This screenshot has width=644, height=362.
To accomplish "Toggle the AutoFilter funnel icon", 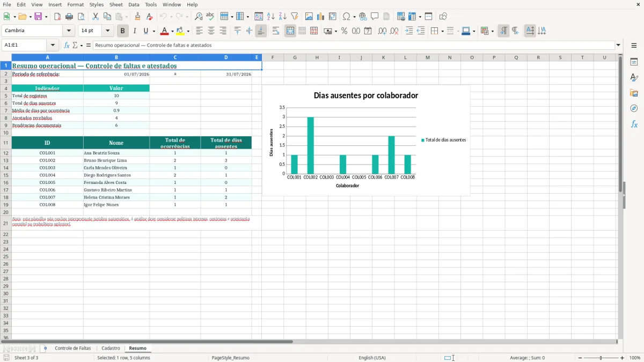I will 295,17.
